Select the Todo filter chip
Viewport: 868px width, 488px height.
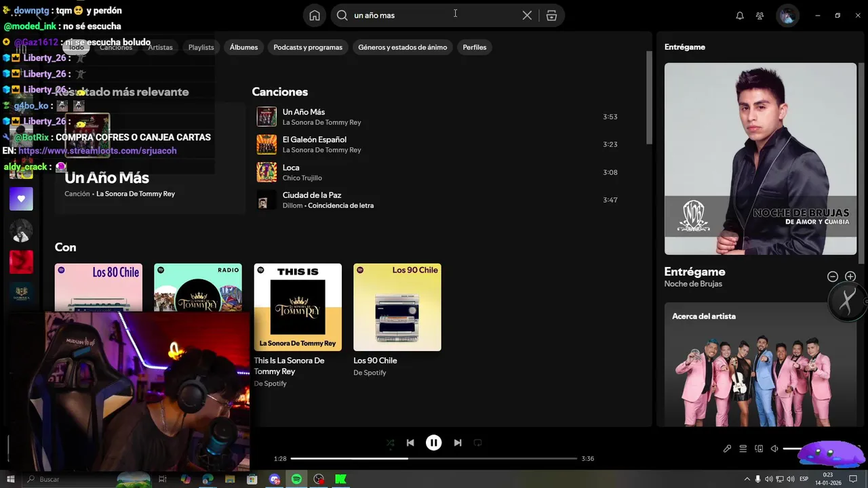coord(77,47)
